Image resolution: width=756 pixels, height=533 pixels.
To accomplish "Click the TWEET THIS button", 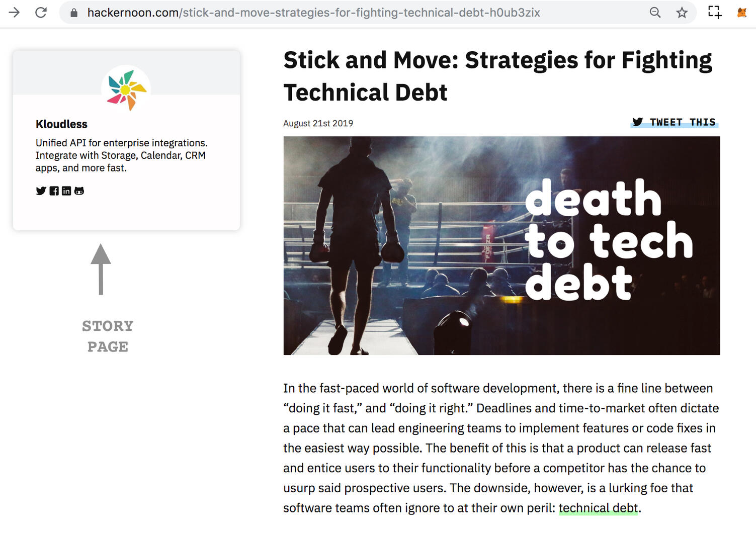I will (674, 122).
